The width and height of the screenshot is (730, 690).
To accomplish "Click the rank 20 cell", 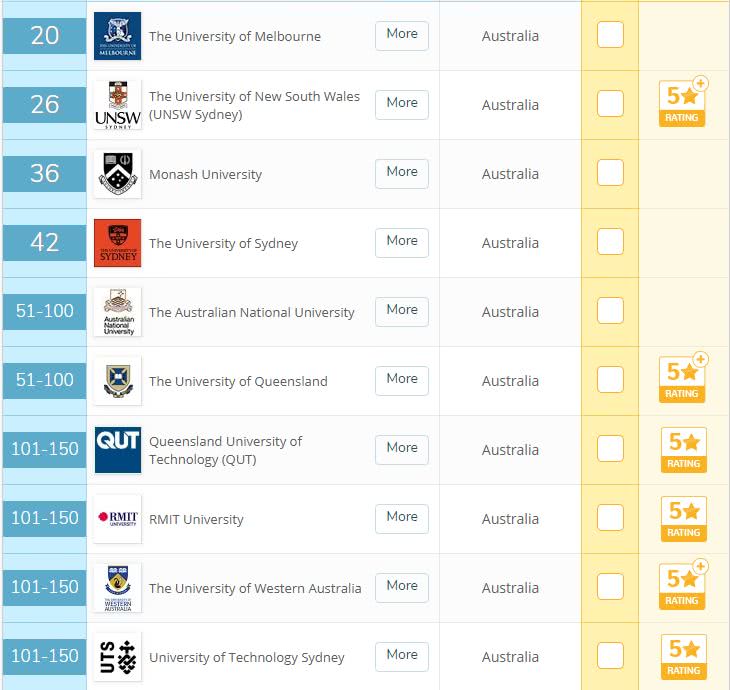I will point(45,36).
